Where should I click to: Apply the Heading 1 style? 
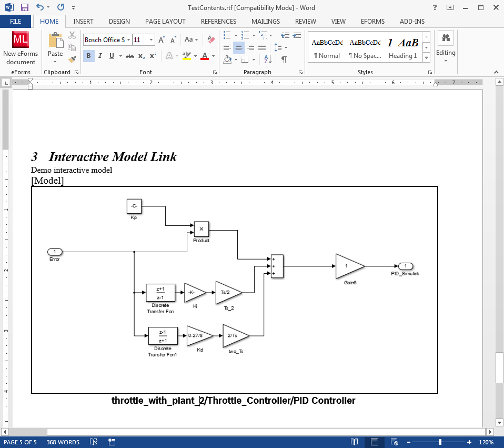pyautogui.click(x=402, y=47)
